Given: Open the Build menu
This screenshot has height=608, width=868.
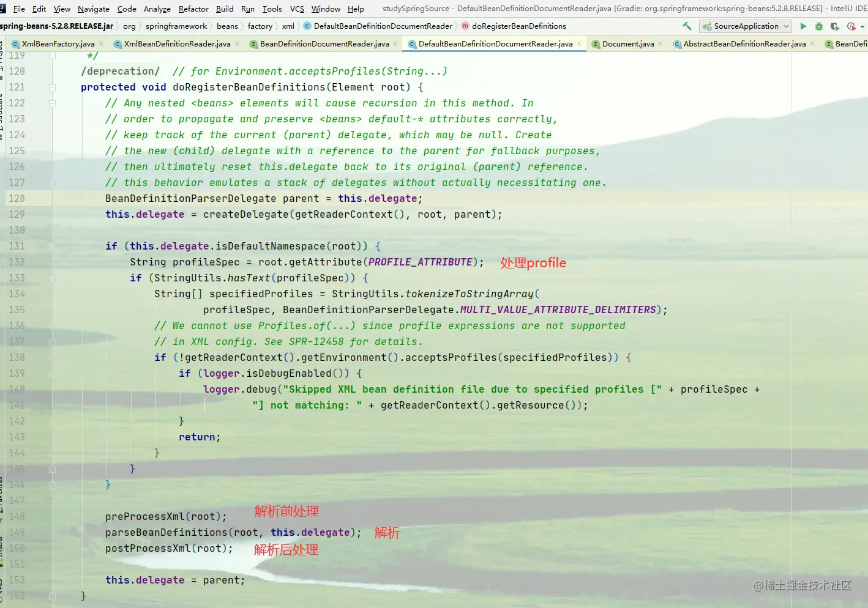Looking at the screenshot, I should [x=225, y=9].
